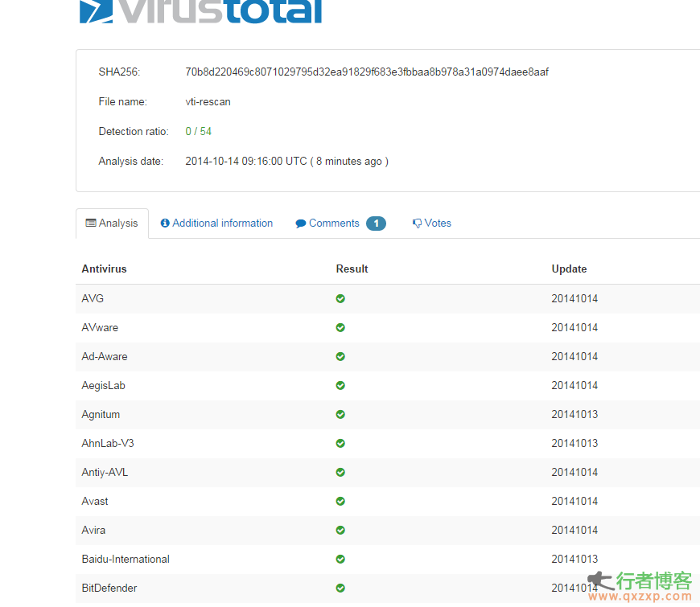Click the Result column header
Image resolution: width=700 pixels, height=607 pixels.
(352, 269)
